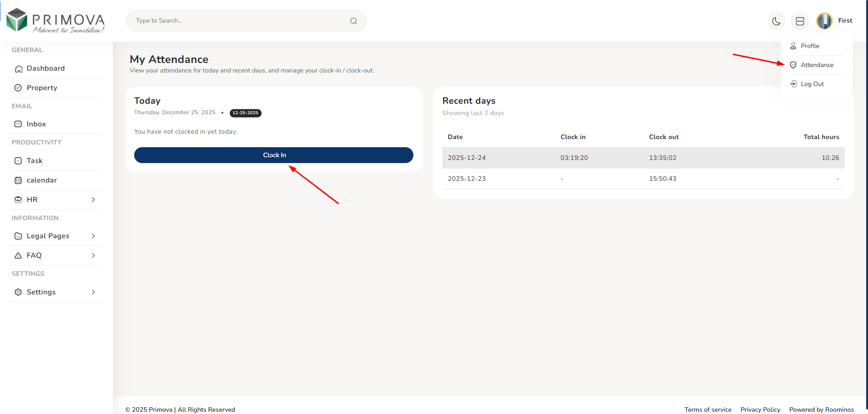The image size is (868, 414).
Task: Click the Property sidebar icon
Action: tap(18, 88)
